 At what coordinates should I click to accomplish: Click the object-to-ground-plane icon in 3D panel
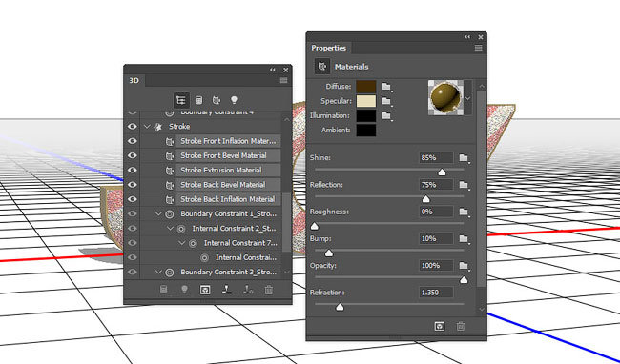[227, 290]
